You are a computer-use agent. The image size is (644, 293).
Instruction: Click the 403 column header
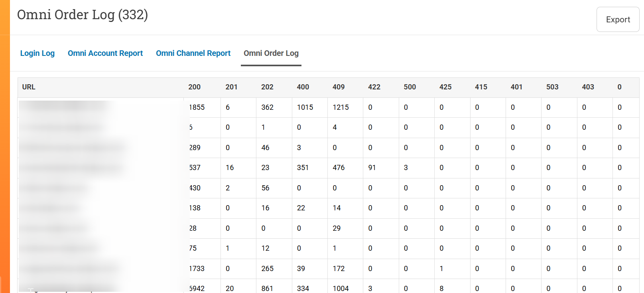point(588,87)
